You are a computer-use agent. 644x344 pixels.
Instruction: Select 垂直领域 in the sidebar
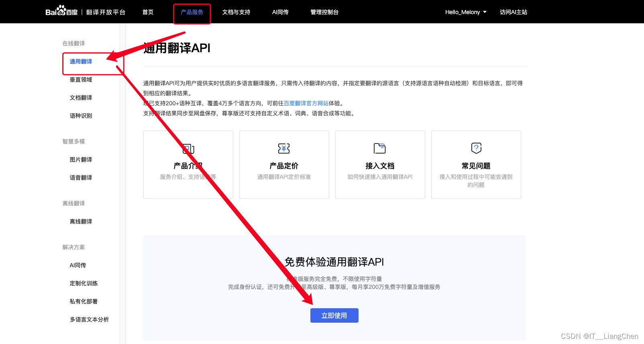(81, 80)
